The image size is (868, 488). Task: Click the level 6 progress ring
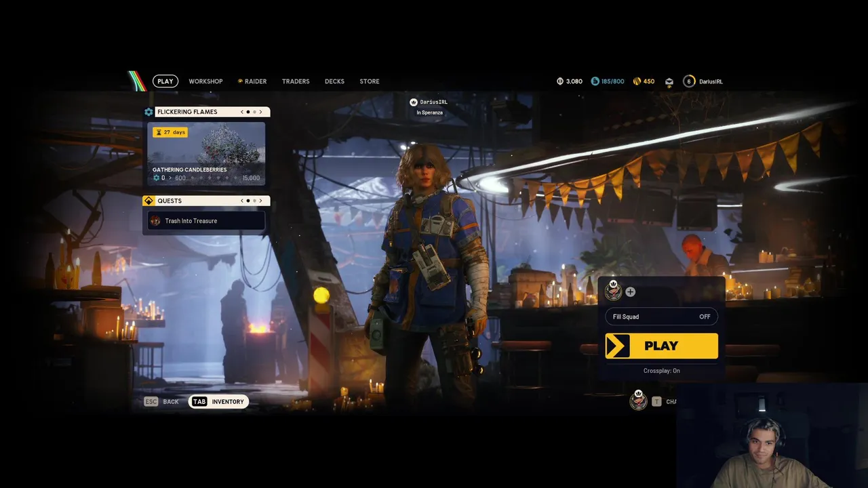pos(689,81)
